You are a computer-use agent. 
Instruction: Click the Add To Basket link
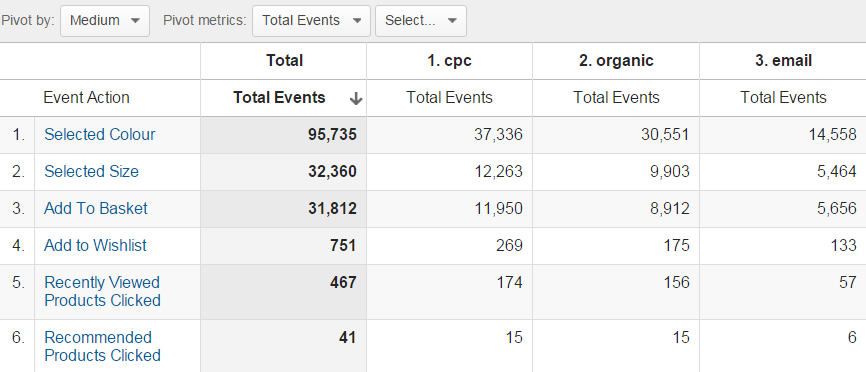[x=96, y=209]
